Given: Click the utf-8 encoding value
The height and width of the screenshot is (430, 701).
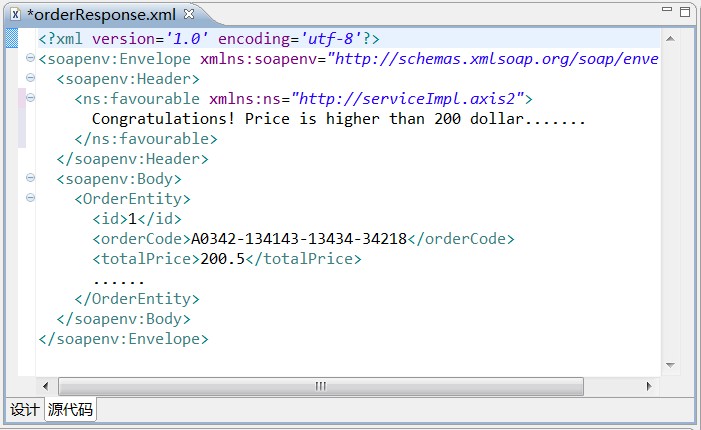Looking at the screenshot, I should click(331, 39).
